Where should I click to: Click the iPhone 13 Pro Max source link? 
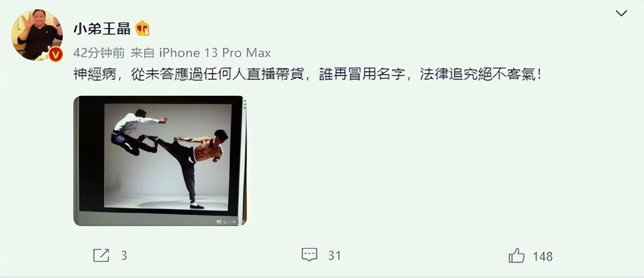[x=215, y=53]
